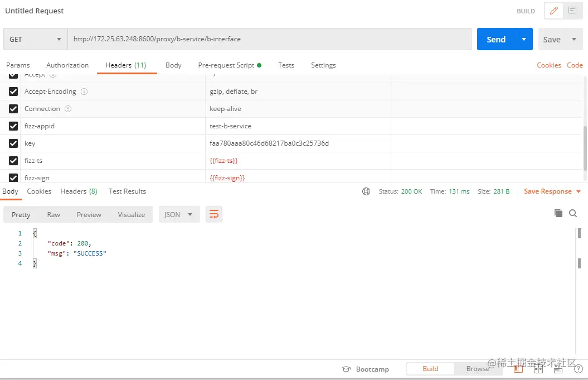Click the globe network icon near Status

point(366,191)
